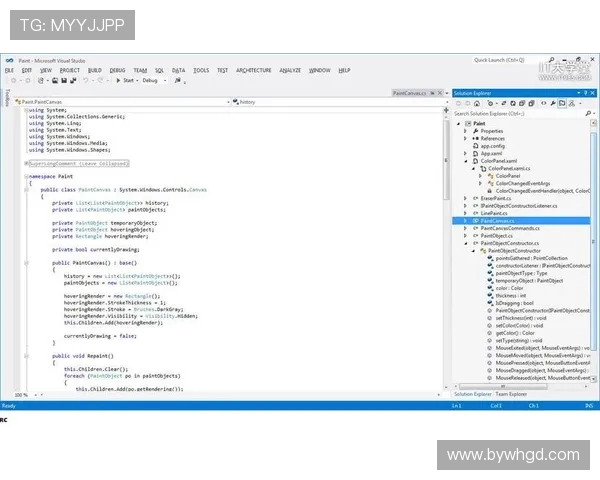
Task: Open the zoom 100 % dropdown
Action: (x=36, y=395)
